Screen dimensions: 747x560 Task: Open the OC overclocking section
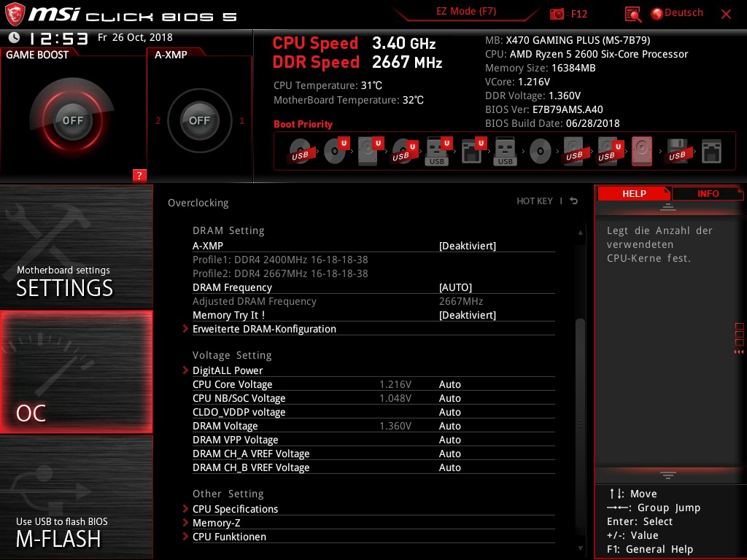click(76, 372)
